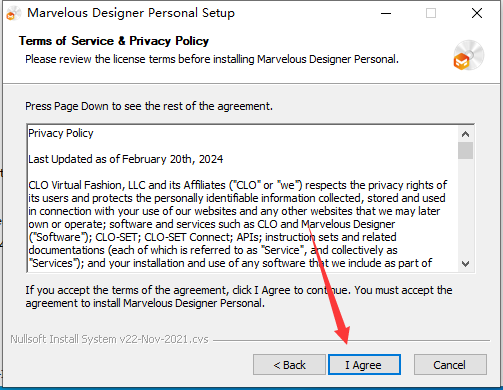
Task: Click the greyed-out maximize window button
Action: point(431,14)
